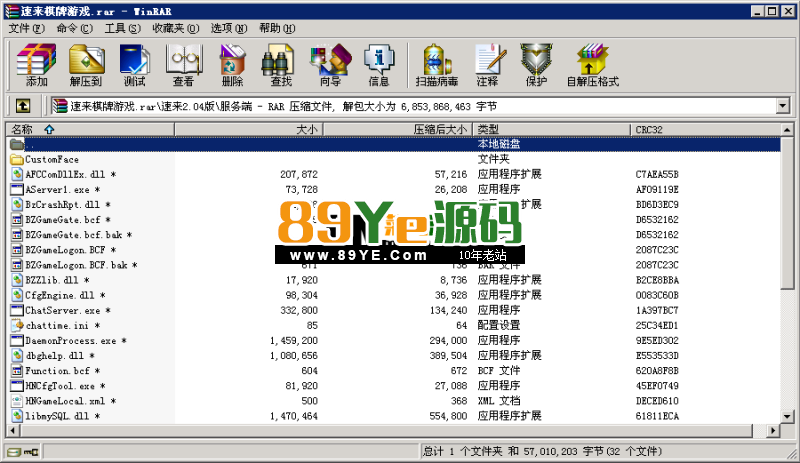The image size is (800, 463).
Task: Sort by CRC32 column header
Action: click(706, 130)
